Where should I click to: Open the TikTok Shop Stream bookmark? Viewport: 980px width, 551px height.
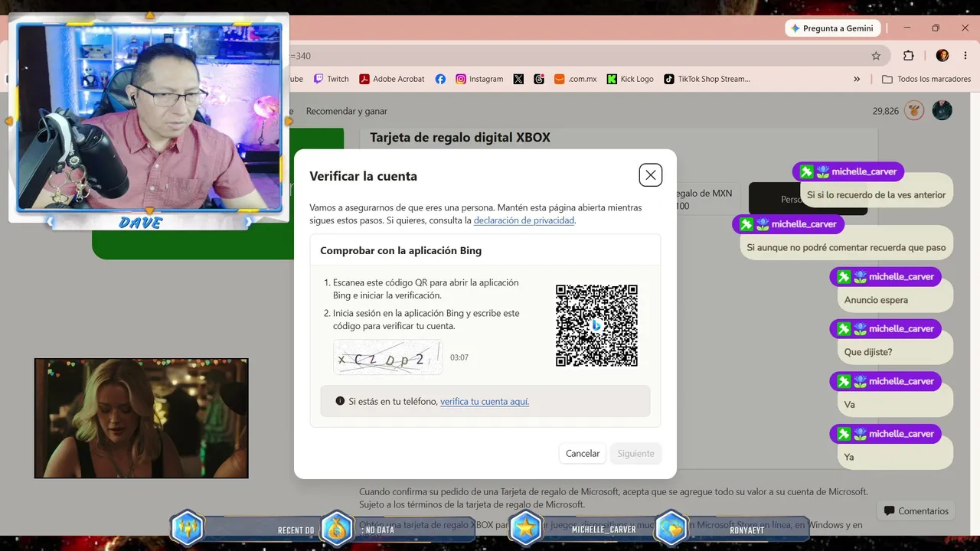[x=707, y=79]
